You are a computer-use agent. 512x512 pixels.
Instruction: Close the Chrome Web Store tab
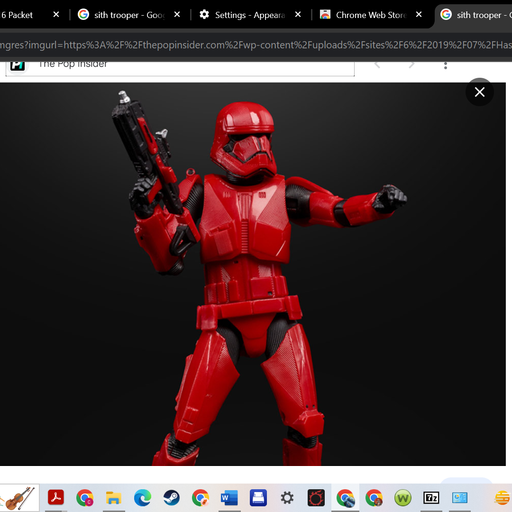pyautogui.click(x=419, y=15)
